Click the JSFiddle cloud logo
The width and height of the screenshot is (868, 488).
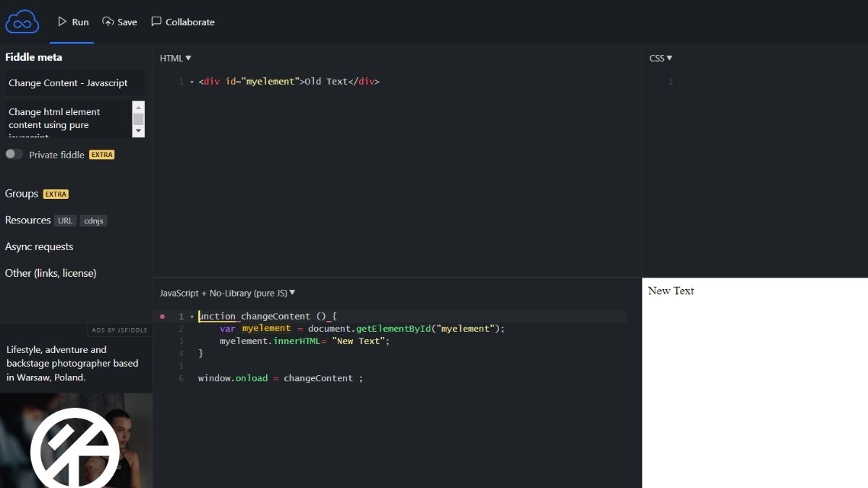click(22, 22)
